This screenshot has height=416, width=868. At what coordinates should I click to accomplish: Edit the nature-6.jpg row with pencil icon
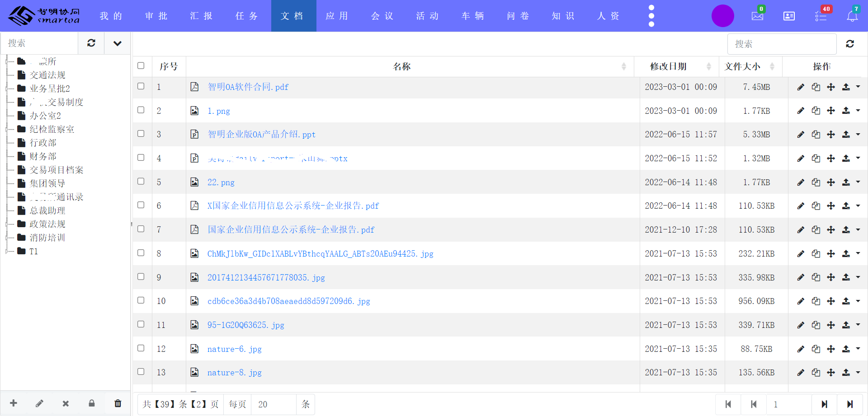click(x=801, y=349)
